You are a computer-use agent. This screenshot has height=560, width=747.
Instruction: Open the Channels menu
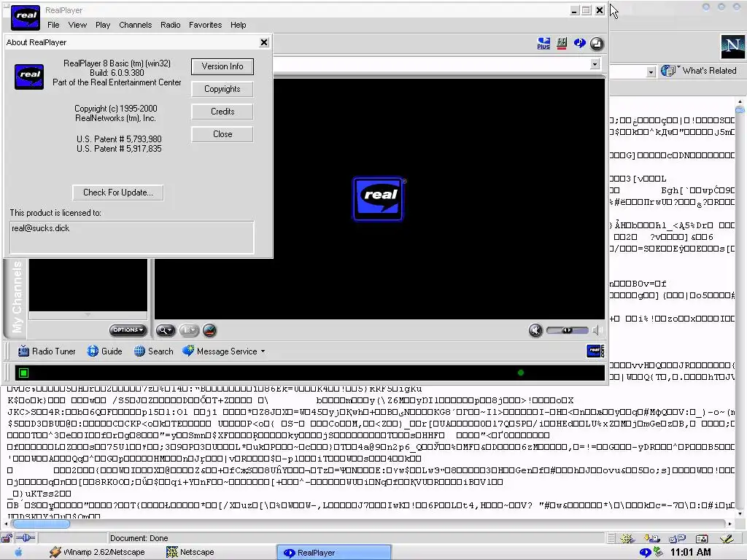tap(135, 25)
